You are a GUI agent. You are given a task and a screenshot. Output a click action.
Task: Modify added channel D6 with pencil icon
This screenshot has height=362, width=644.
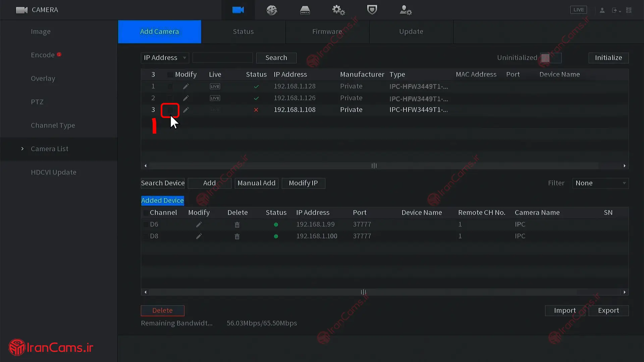(199, 225)
